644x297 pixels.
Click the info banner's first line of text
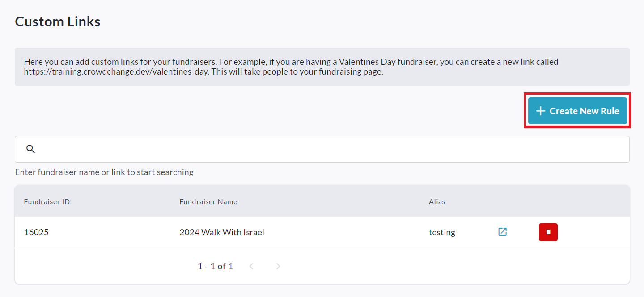coord(291,62)
